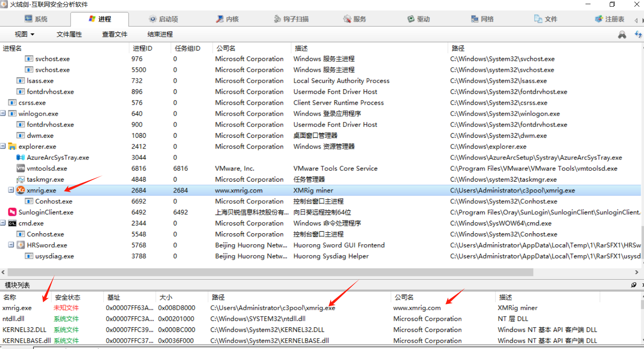Image resolution: width=644 pixels, height=349 pixels.
Task: Sort by 任务组ID column header
Action: (191, 48)
